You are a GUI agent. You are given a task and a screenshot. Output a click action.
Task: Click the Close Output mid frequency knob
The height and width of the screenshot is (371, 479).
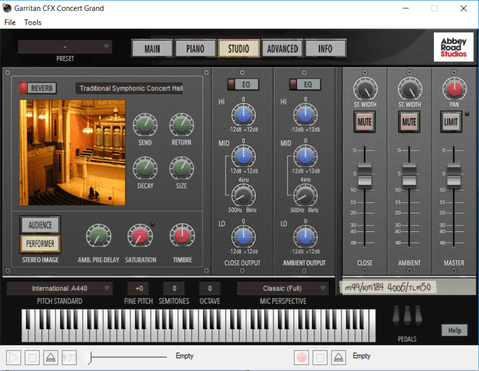243,196
